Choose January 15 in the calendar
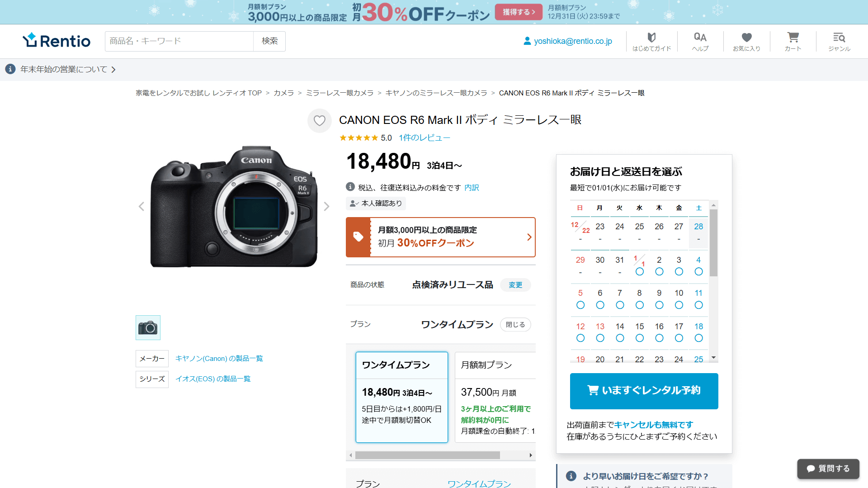Screen dimensions: 868x488 click(639, 332)
